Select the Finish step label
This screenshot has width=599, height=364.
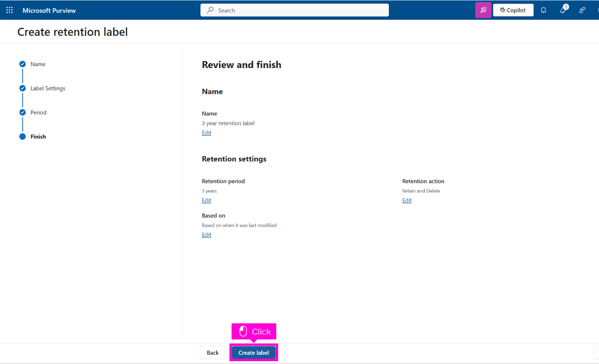point(38,136)
